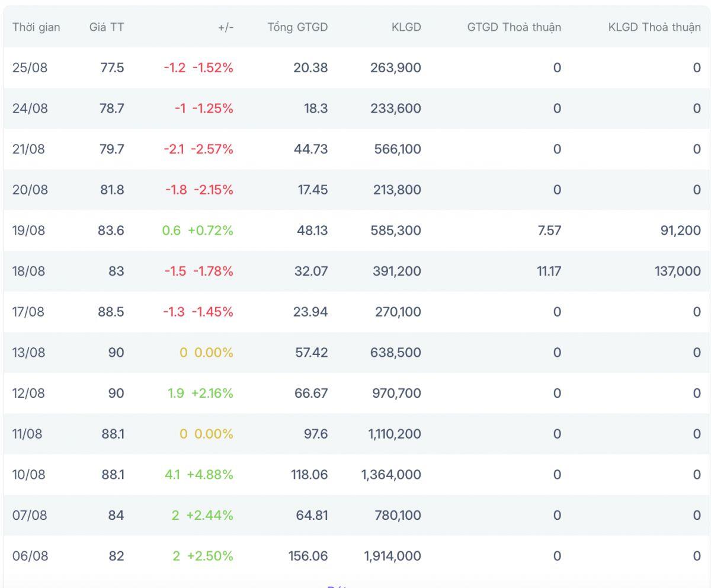This screenshot has width=711, height=588.
Task: Click the price value "77.5"
Action: (x=113, y=68)
